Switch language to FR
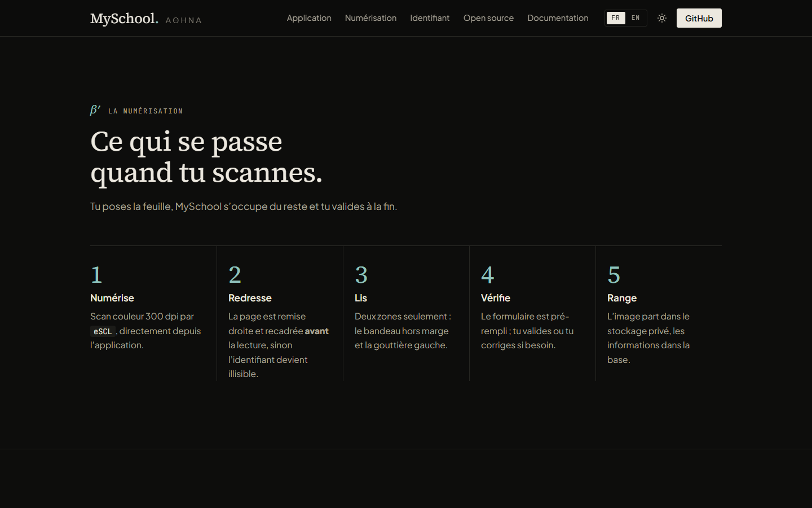The width and height of the screenshot is (812, 508). coord(616,18)
